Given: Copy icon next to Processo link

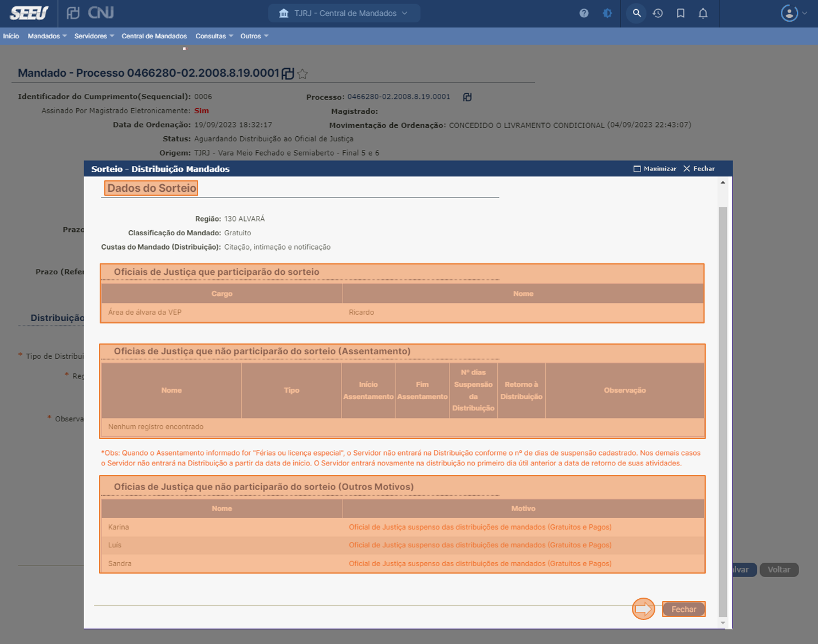Looking at the screenshot, I should 467,97.
